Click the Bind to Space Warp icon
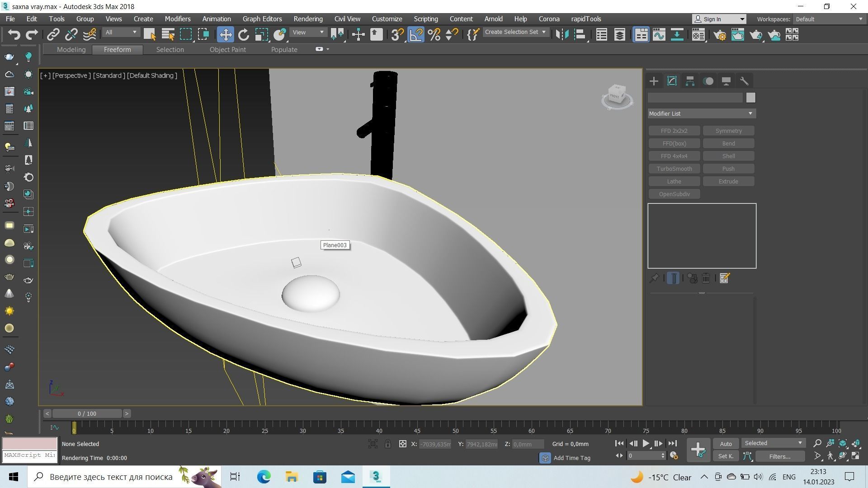 click(x=90, y=34)
